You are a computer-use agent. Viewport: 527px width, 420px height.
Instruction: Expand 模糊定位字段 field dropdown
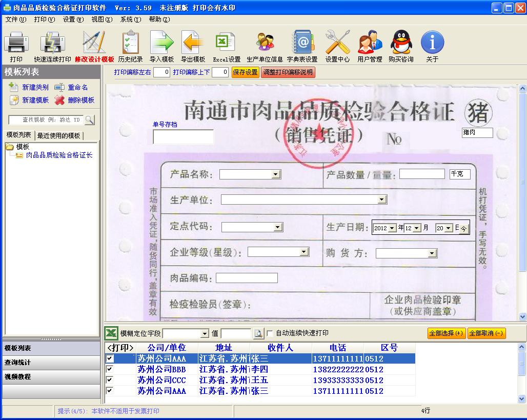point(205,334)
